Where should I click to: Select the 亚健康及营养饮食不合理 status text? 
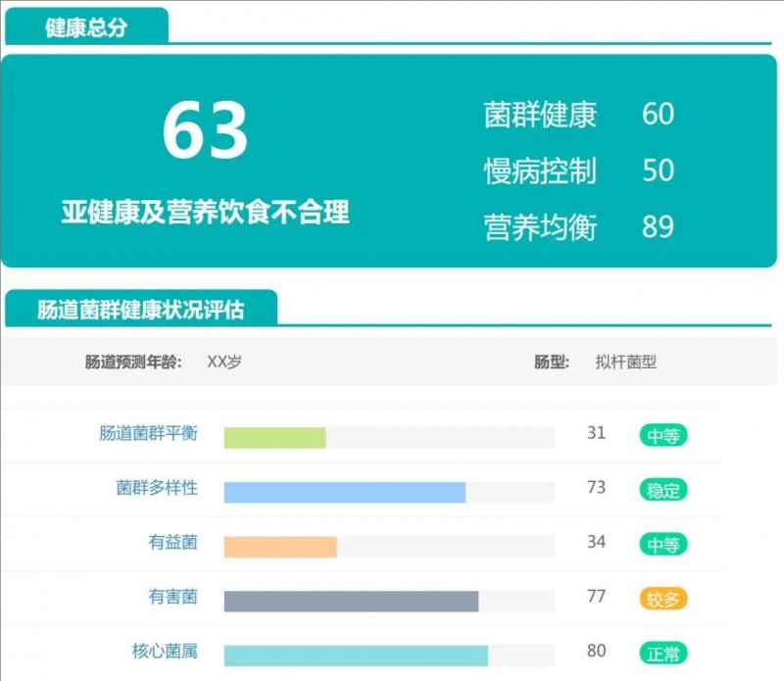tap(205, 212)
